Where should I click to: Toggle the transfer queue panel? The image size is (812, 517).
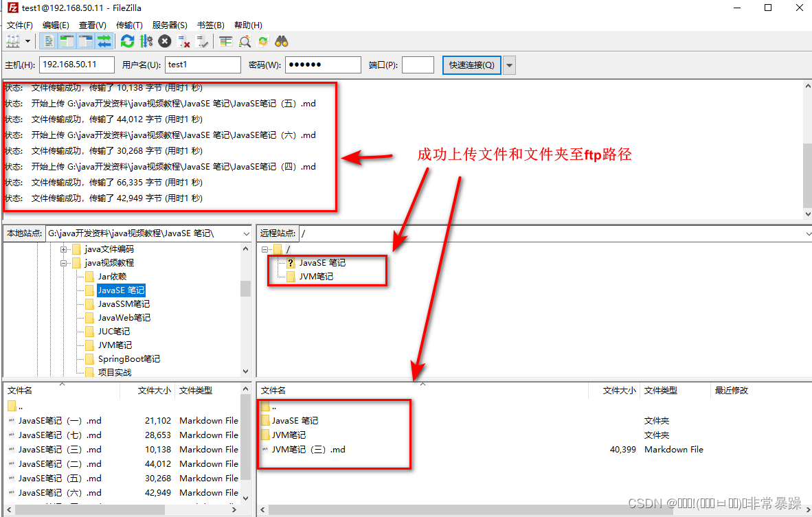tap(103, 41)
